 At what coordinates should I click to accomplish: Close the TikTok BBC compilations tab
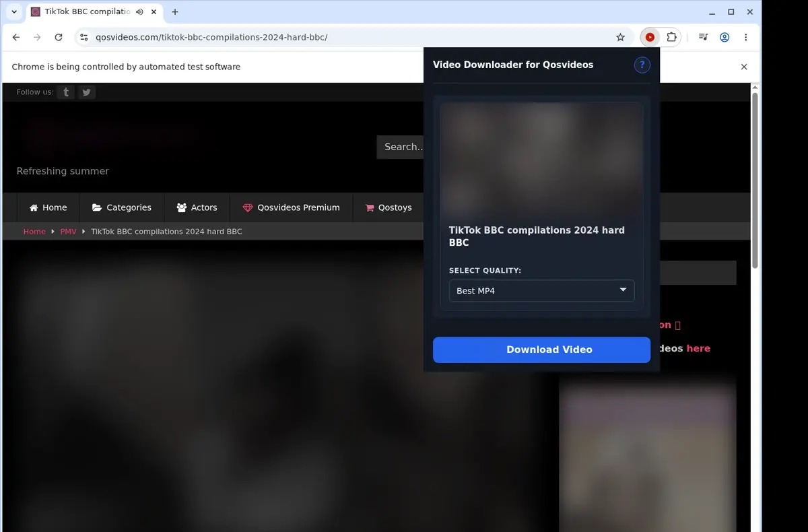click(x=152, y=12)
